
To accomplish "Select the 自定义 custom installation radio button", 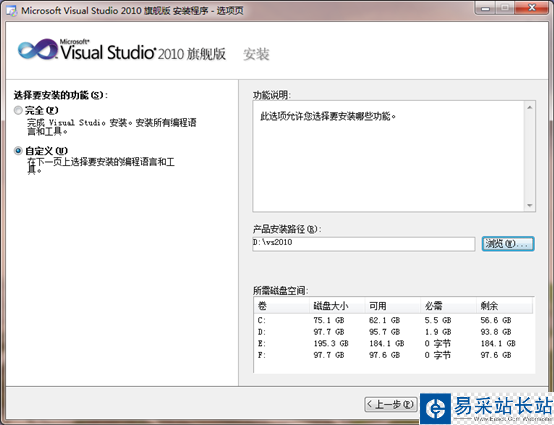I will point(18,151).
